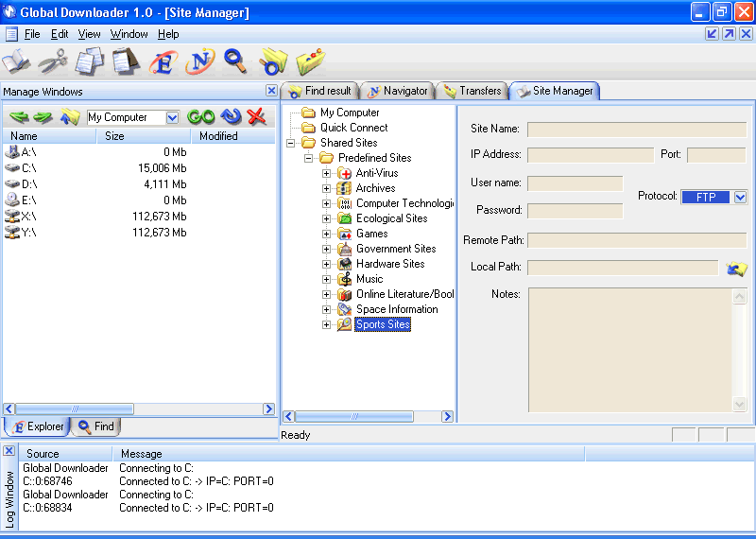
Task: Click the Archives folder icon
Action: (344, 188)
